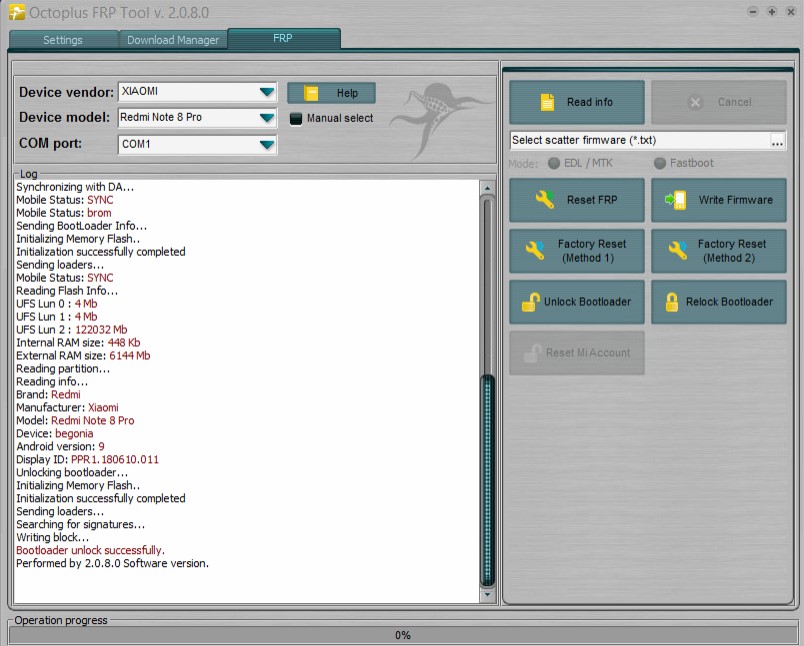Screen dimensions: 804x646
Task: Click the Select scatter firmware input field
Action: 640,140
